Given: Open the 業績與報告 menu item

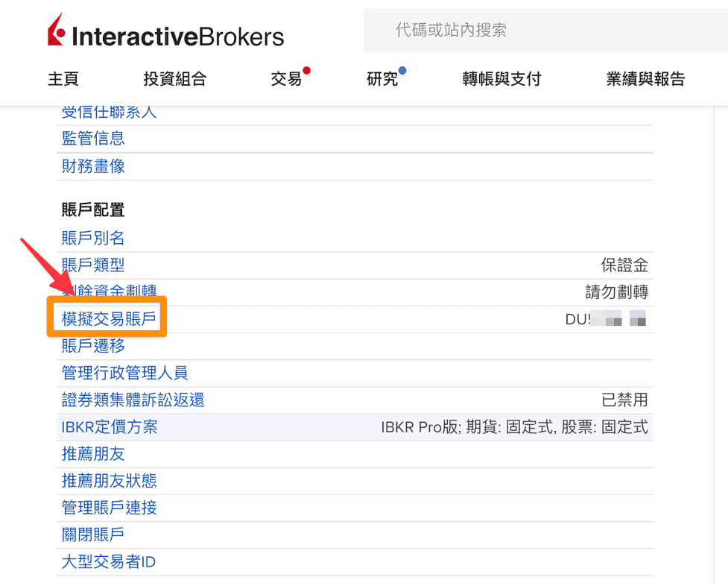Looking at the screenshot, I should (x=645, y=78).
